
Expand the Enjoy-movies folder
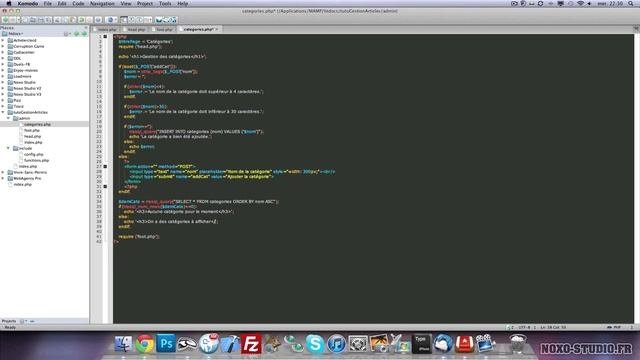click(3, 70)
